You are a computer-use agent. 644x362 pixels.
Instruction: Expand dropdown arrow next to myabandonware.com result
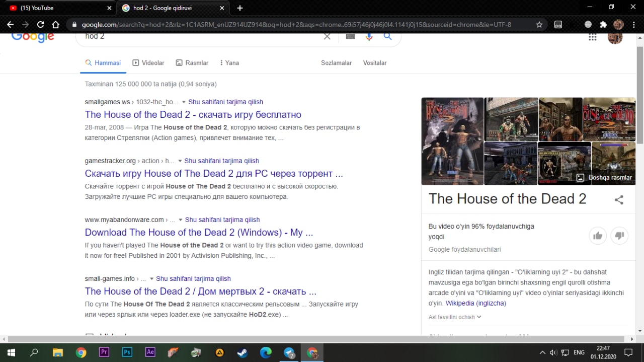point(180,220)
